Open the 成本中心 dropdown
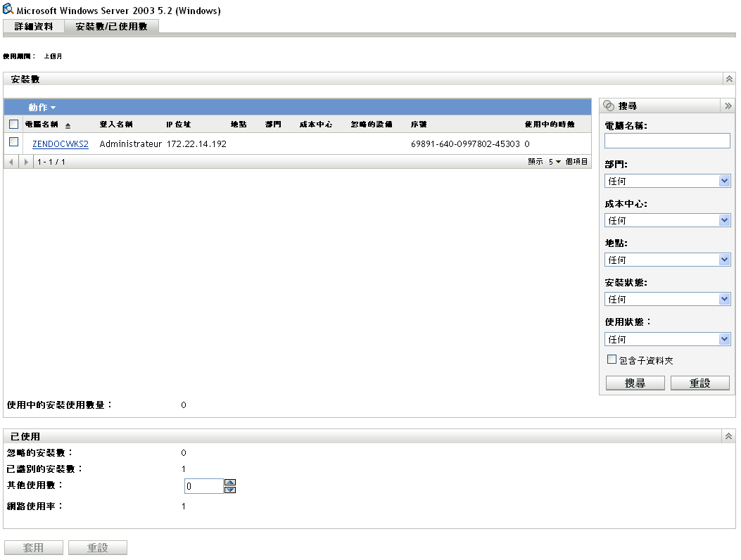This screenshot has width=741, height=560. [667, 220]
